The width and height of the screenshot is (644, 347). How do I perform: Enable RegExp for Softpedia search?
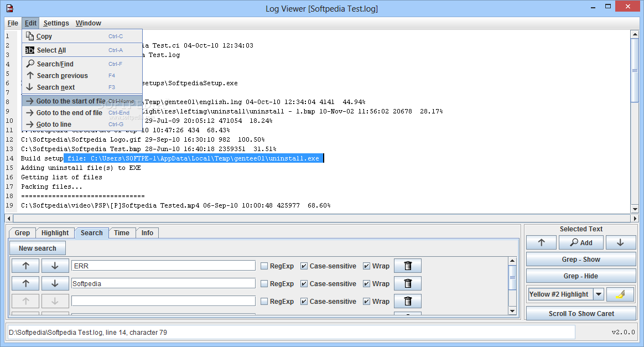[x=264, y=284]
